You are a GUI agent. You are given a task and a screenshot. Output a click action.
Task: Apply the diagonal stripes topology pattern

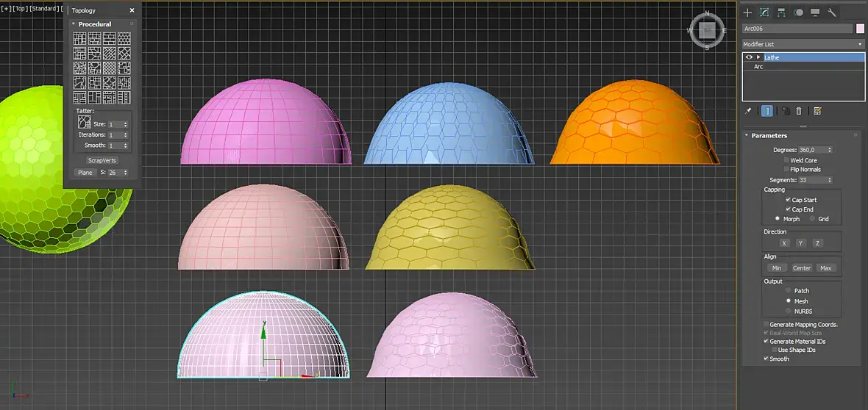109,53
